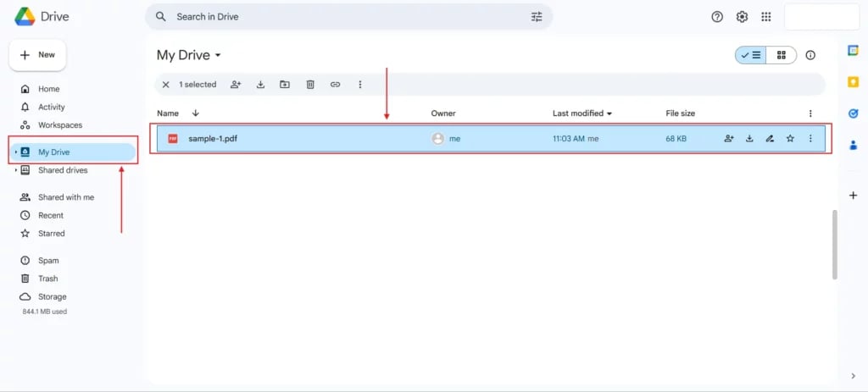
Task: Open the Google apps grid
Action: (766, 17)
